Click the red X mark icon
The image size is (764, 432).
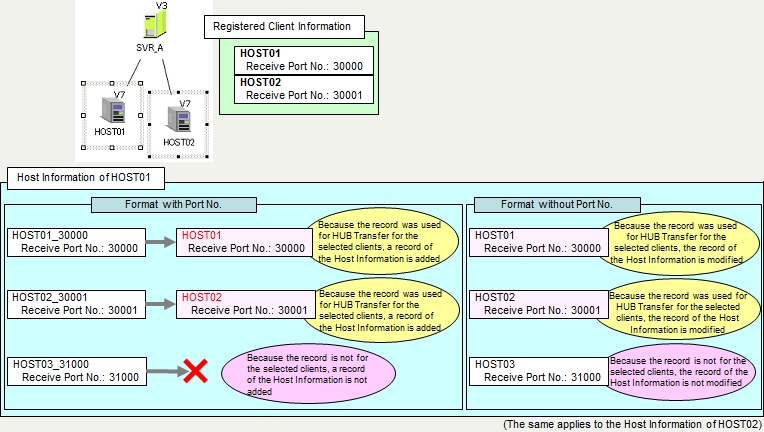pos(196,371)
